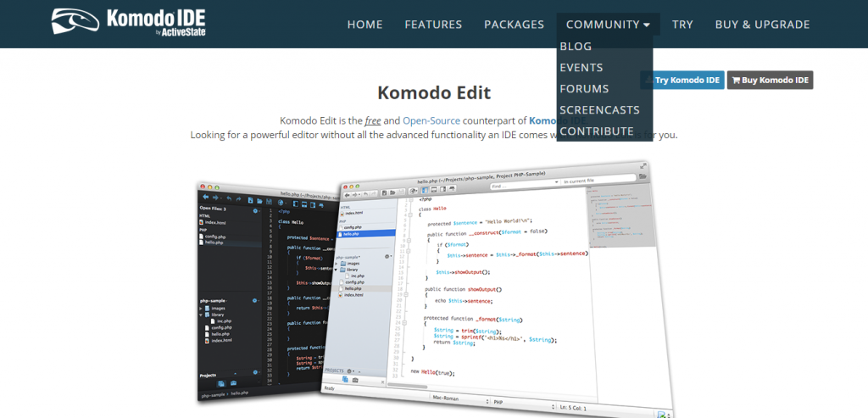
Task: Click the back arrow in light Komodo window
Action: (348, 195)
